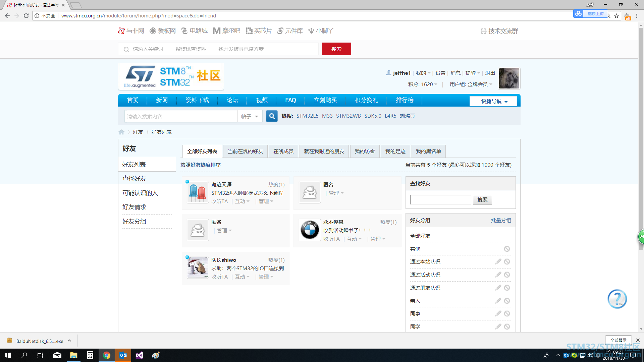Switch to 我的访客 tab
This screenshot has width=644, height=362.
click(365, 152)
